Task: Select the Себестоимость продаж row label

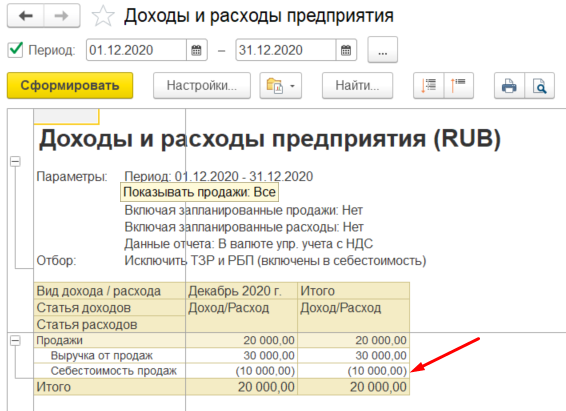Action: point(114,371)
